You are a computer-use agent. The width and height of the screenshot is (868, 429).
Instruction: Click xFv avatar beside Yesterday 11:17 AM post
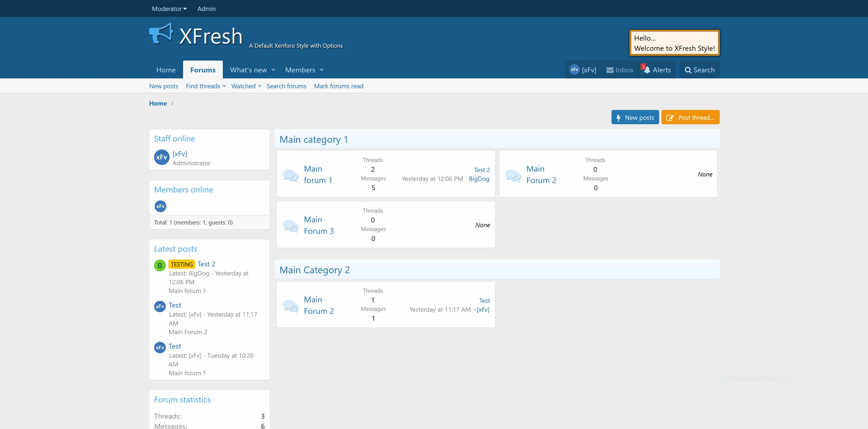[160, 306]
